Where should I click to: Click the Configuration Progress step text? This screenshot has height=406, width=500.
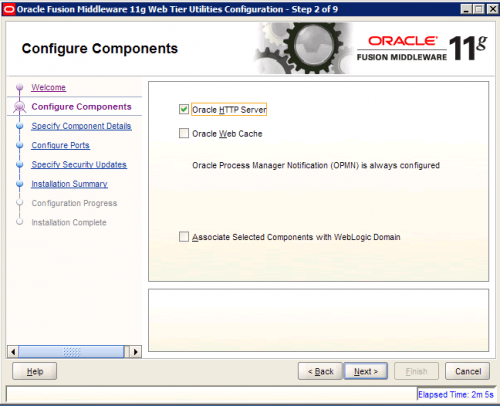74,203
